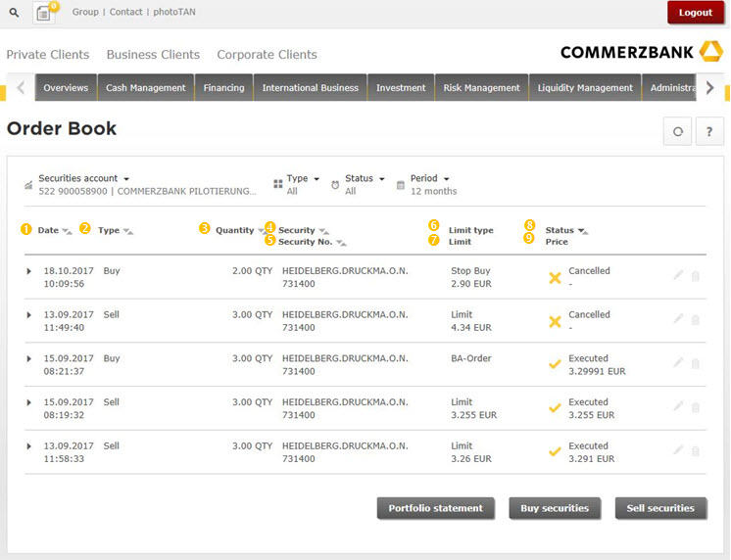Open the Risk Management tab

pyautogui.click(x=481, y=87)
